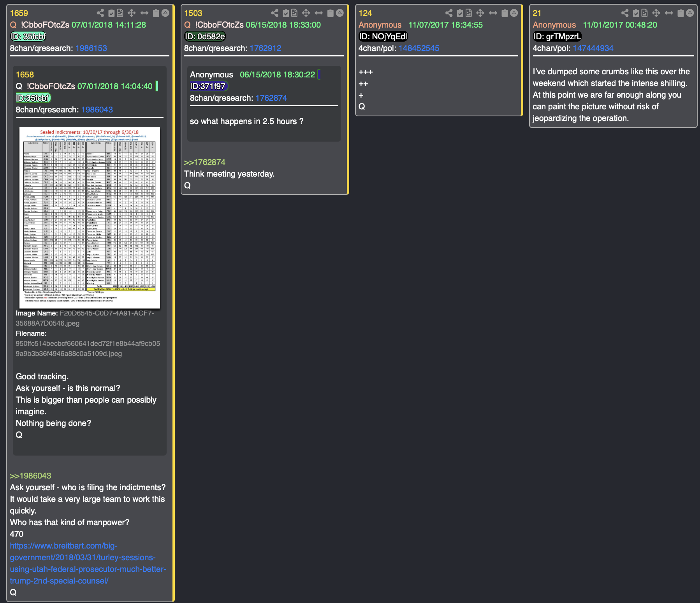
Task: Collapse post 124 with circled up-arrow
Action: 514,13
